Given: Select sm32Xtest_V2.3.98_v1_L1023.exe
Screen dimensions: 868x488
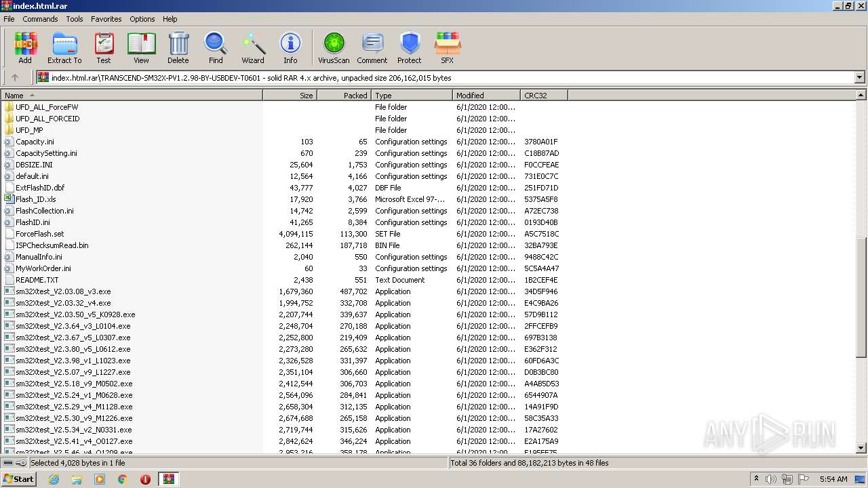Looking at the screenshot, I should [x=73, y=361].
